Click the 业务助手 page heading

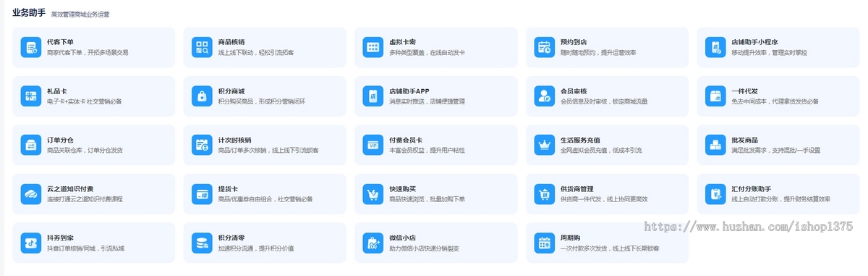click(x=30, y=12)
